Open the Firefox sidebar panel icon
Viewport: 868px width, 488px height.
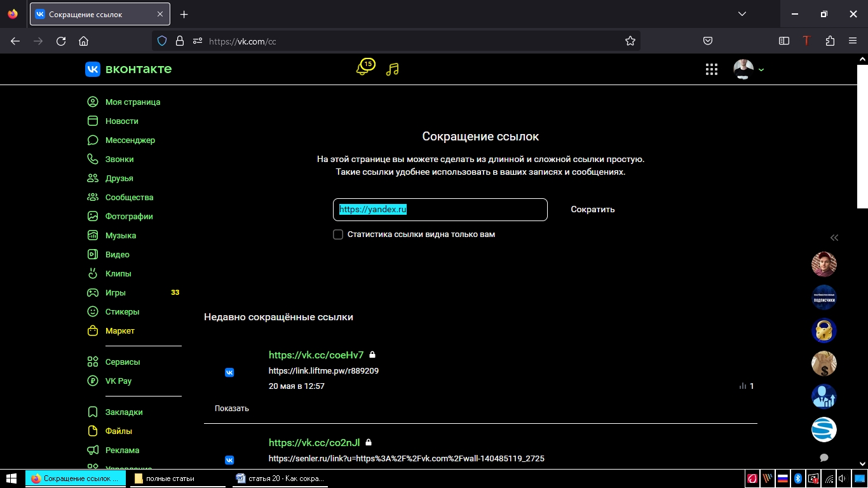(x=784, y=41)
